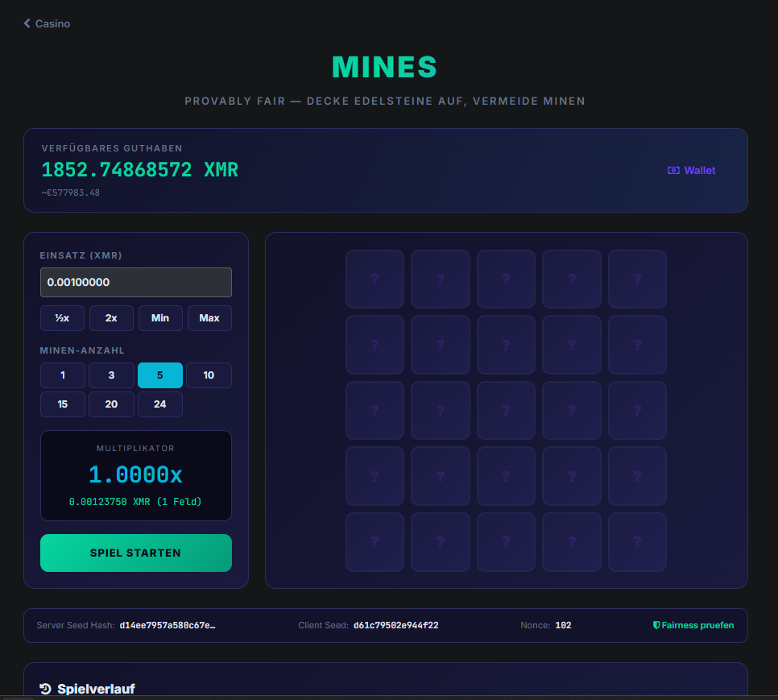Click the euro value ~€577983.48
Image resolution: width=778 pixels, height=700 pixels.
coord(70,193)
